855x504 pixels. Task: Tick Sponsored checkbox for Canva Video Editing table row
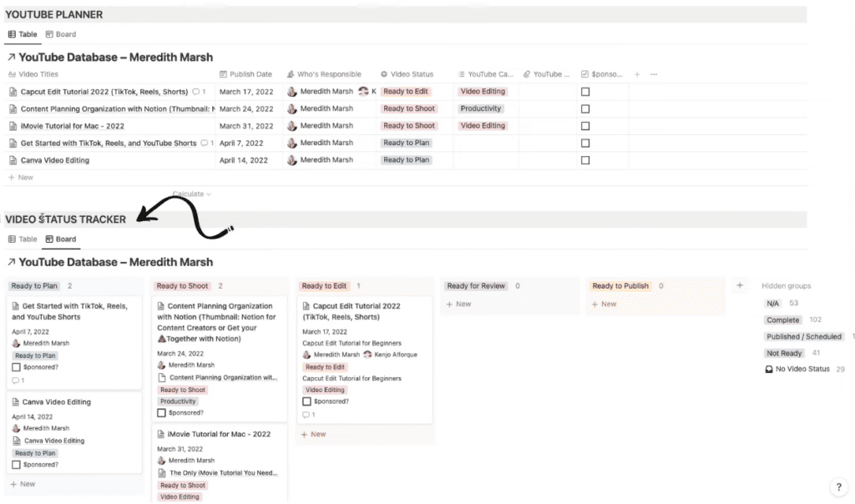585,160
